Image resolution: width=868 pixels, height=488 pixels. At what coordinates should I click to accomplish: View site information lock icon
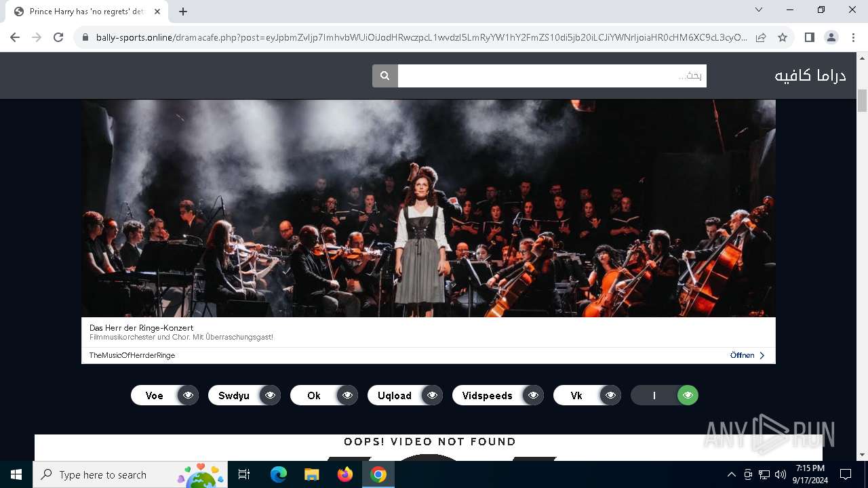click(85, 37)
